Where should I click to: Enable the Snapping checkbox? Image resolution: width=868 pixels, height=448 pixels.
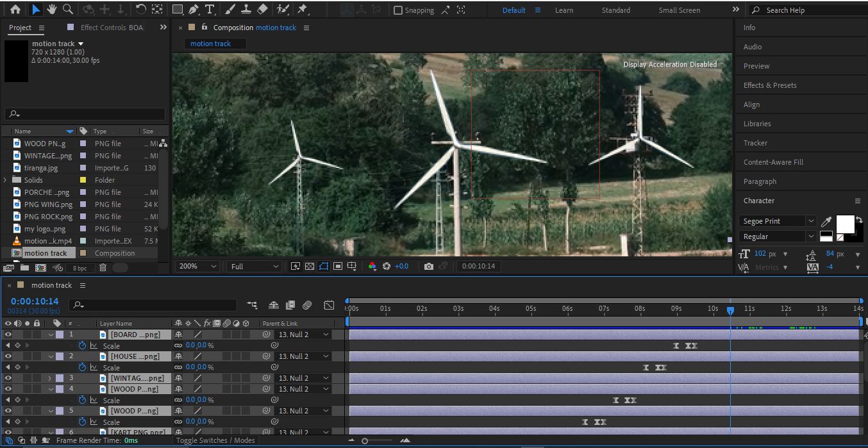[398, 10]
